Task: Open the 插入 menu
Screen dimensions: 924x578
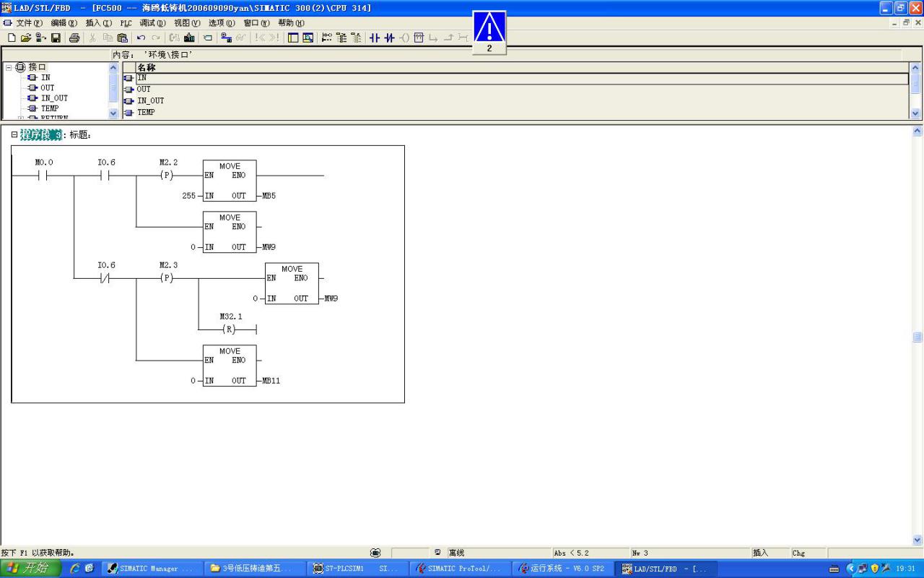Action: [99, 23]
